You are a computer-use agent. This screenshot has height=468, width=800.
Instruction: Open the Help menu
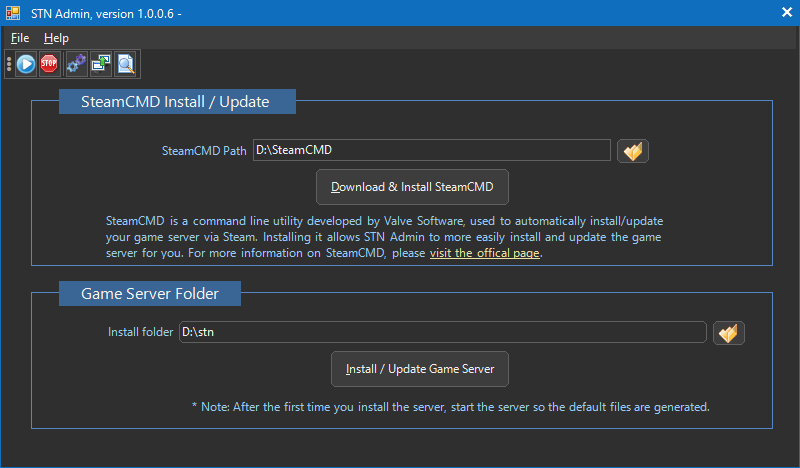click(x=56, y=38)
